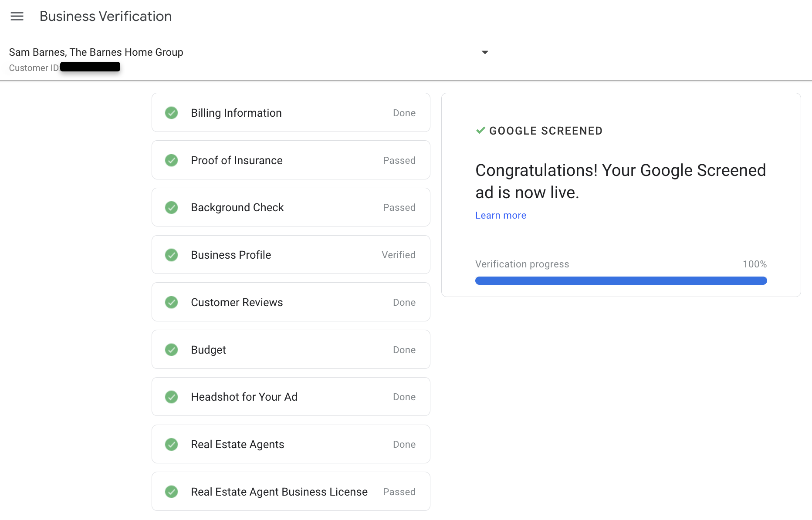Screen dimensions: 812x520
Task: Click the check icon on Customer Reviews
Action: [x=172, y=302]
